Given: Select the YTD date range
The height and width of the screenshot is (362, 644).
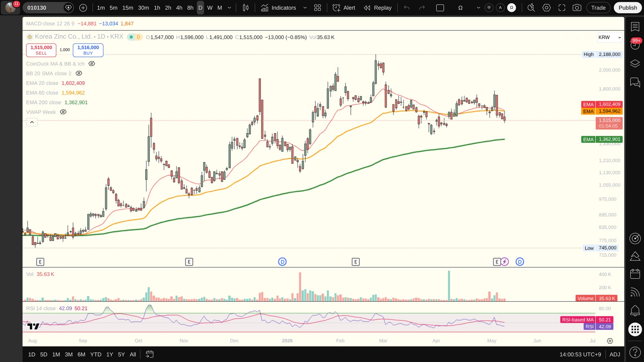Looking at the screenshot, I should pyautogui.click(x=96, y=354).
